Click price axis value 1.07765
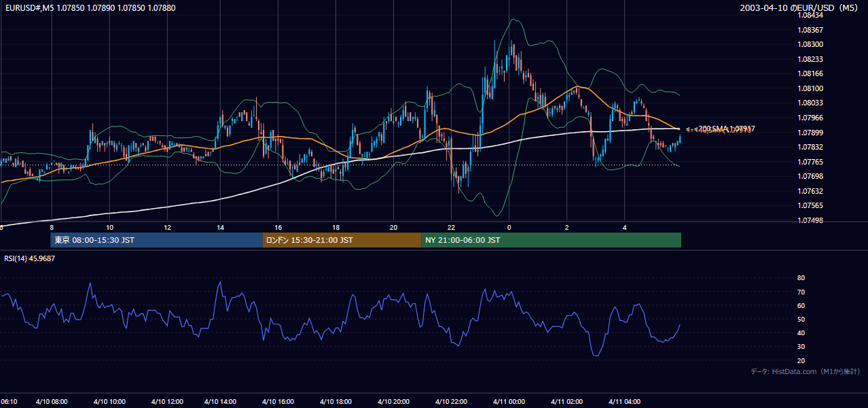Screen dimensions: 868x408 (x=810, y=162)
